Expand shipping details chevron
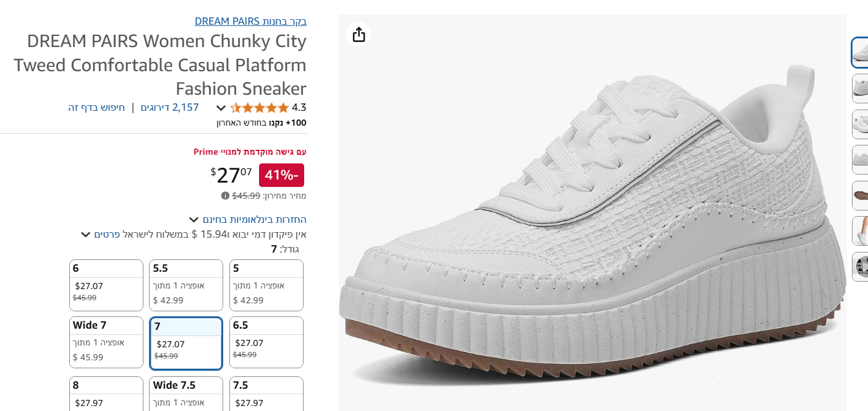This screenshot has width=868, height=411. (86, 235)
